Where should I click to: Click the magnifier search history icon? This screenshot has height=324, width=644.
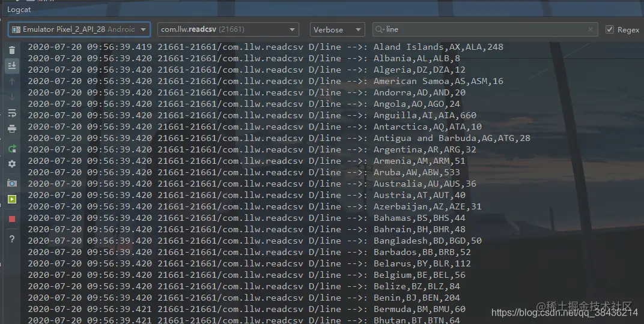[x=380, y=29]
